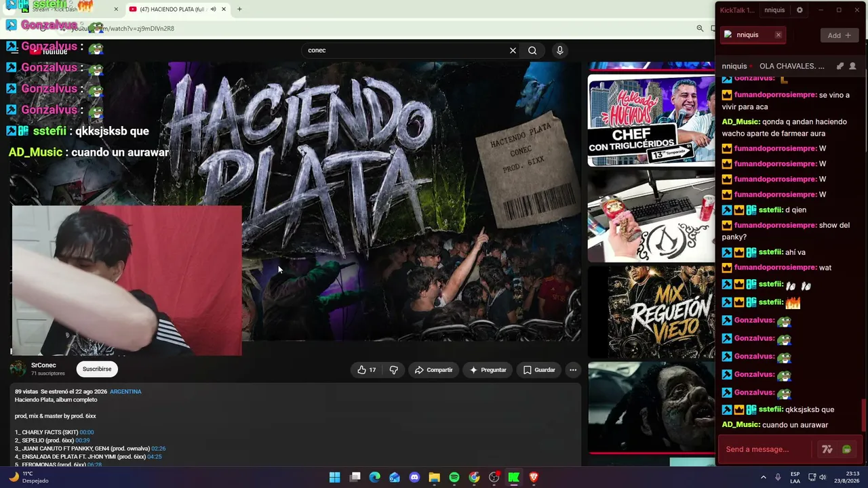Open the chatters list icon in KickTalk
The width and height of the screenshot is (868, 488).
point(852,66)
